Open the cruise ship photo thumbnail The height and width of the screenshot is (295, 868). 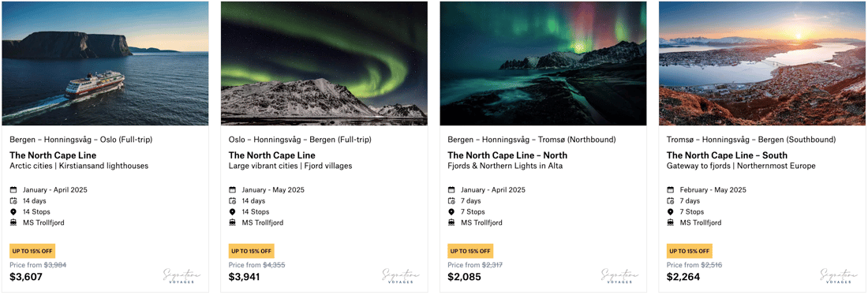pos(105,63)
